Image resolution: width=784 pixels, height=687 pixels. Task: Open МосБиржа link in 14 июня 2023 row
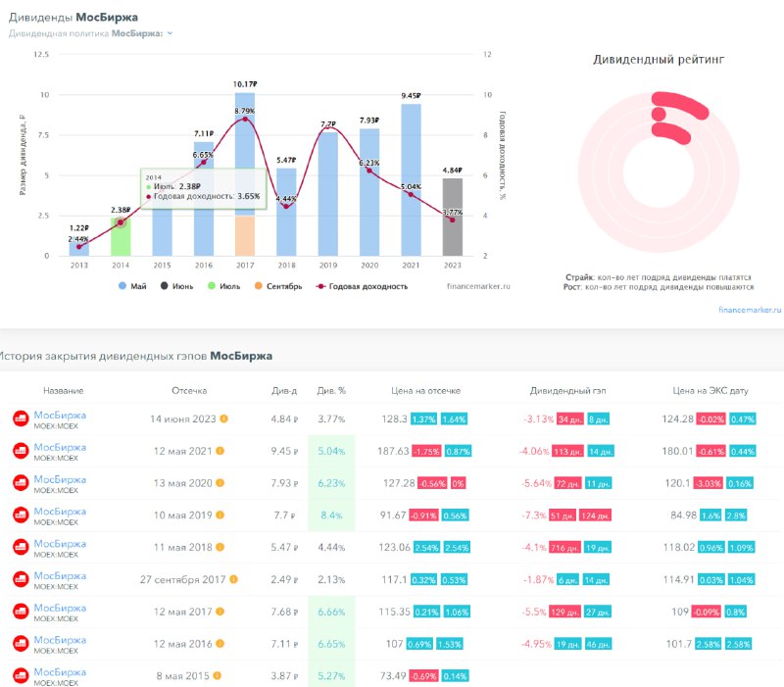click(x=60, y=415)
